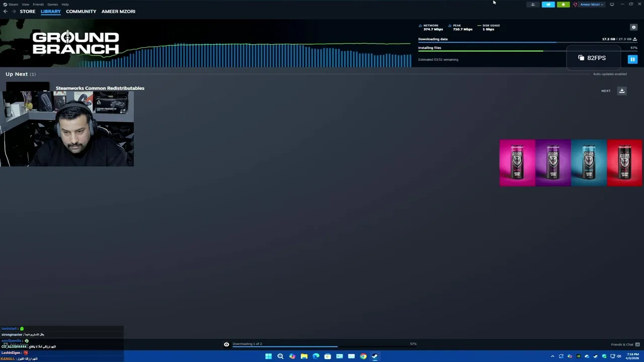Open File Explorer from the taskbar

(304, 356)
